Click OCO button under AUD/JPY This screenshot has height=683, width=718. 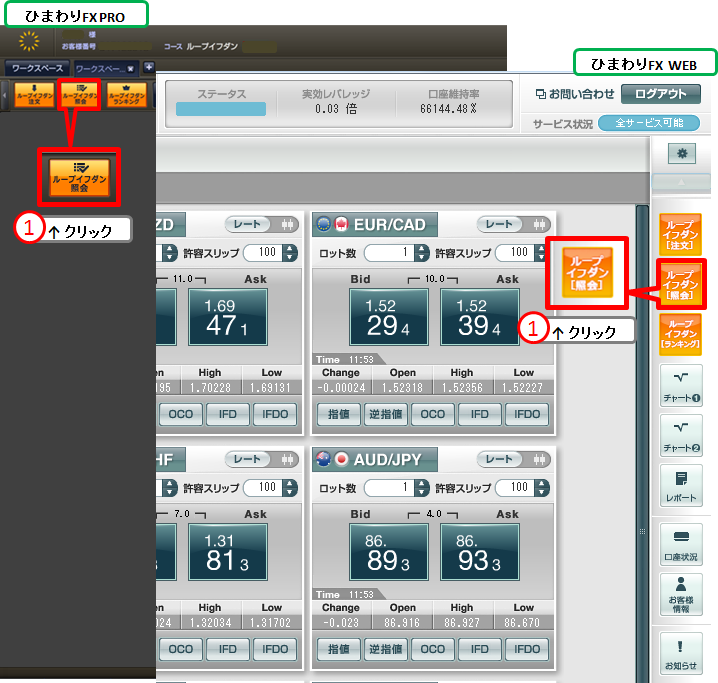coord(433,649)
